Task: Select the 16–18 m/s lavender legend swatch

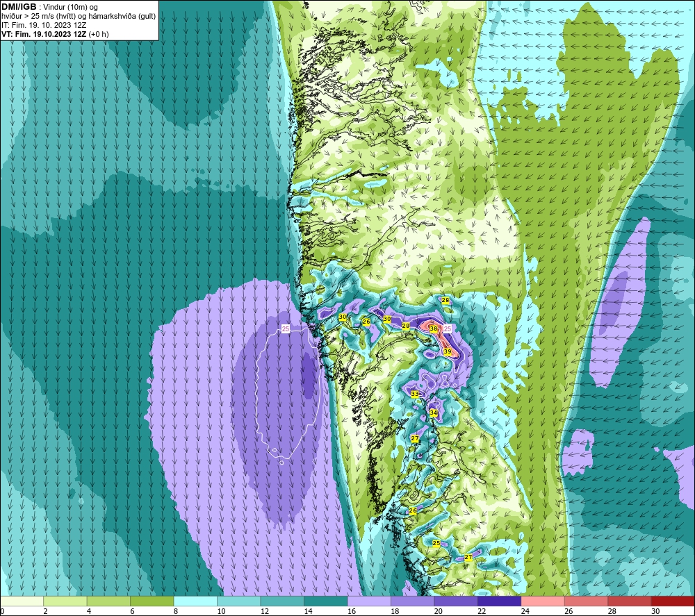Action: coord(369,601)
